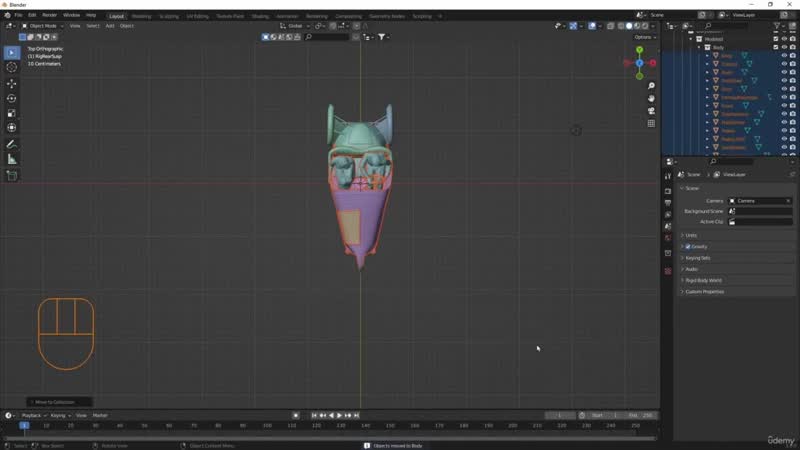Screen dimensions: 800x450
Task: Open the viewport Add menu
Action: click(110, 26)
